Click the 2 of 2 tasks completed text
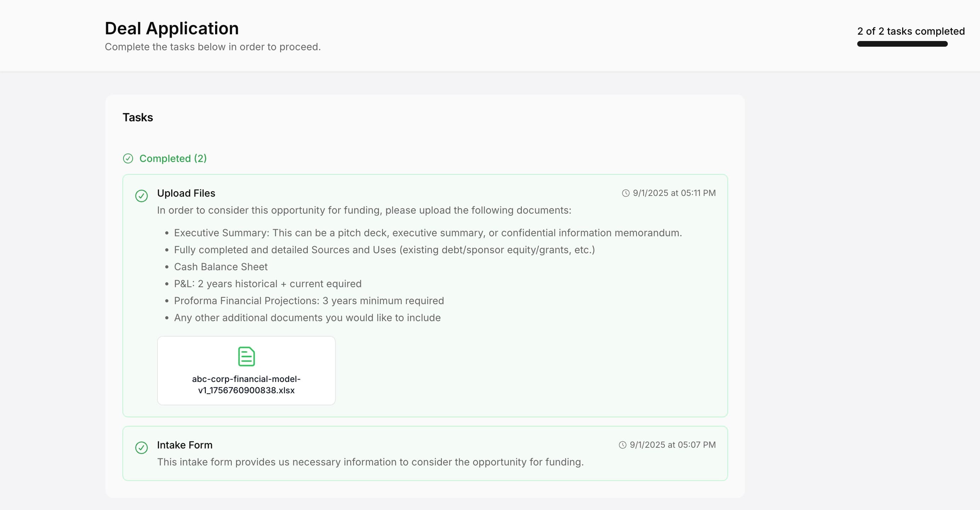 911,31
